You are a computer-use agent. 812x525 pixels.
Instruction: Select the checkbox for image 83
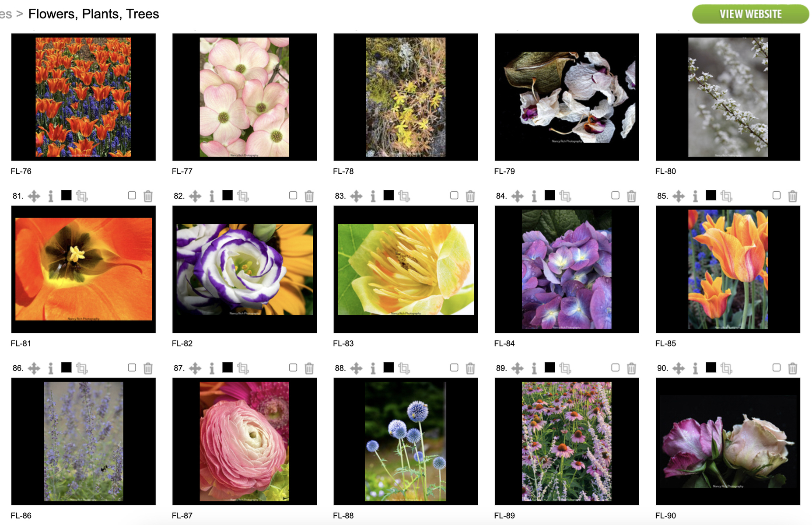(454, 195)
